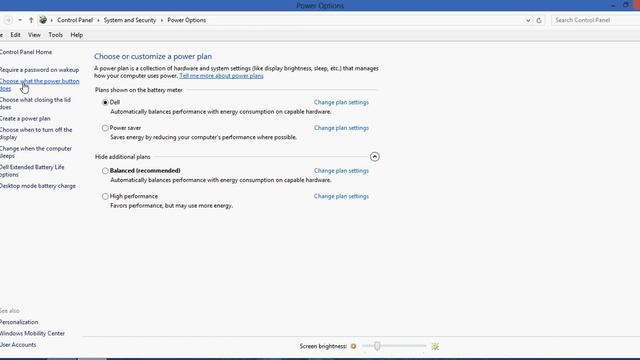
Task: Select the Dell power plan
Action: (x=105, y=102)
